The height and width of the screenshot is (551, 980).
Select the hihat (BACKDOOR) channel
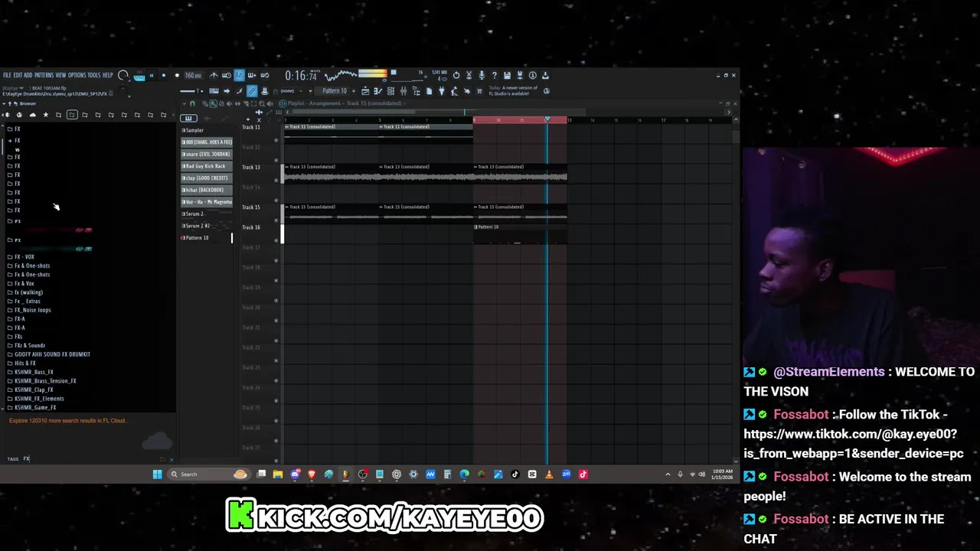(x=207, y=190)
